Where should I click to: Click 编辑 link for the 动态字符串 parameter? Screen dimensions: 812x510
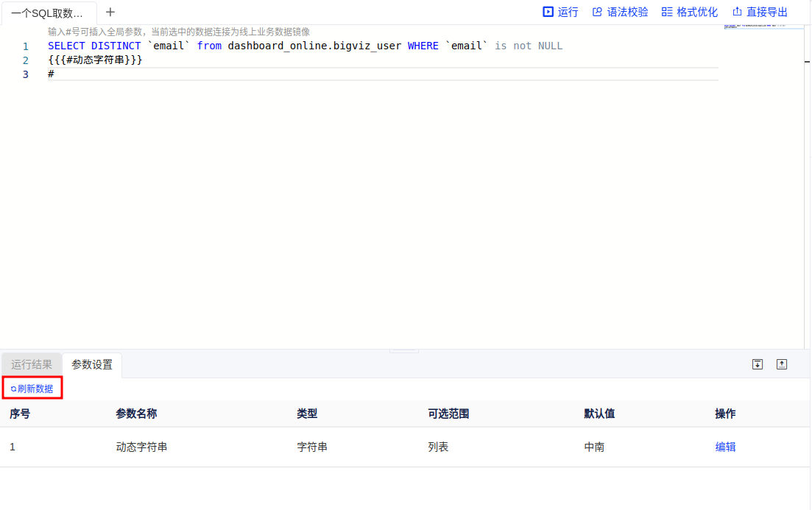(725, 447)
